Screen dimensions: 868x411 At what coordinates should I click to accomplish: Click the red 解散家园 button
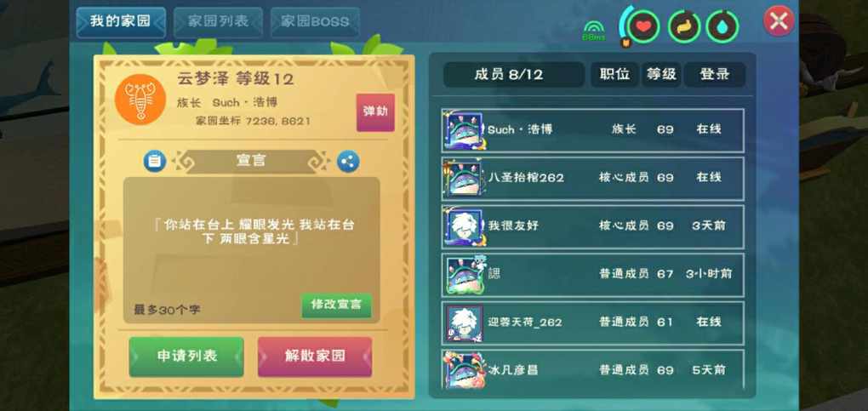315,357
